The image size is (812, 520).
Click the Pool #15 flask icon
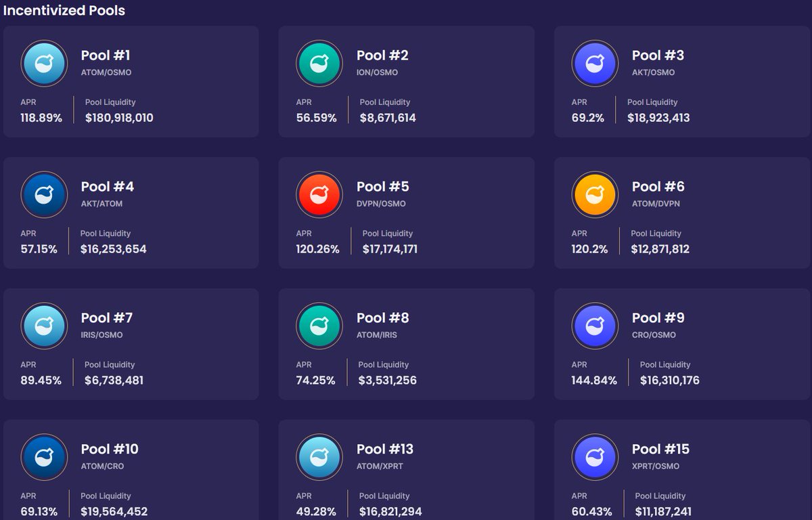tap(595, 458)
